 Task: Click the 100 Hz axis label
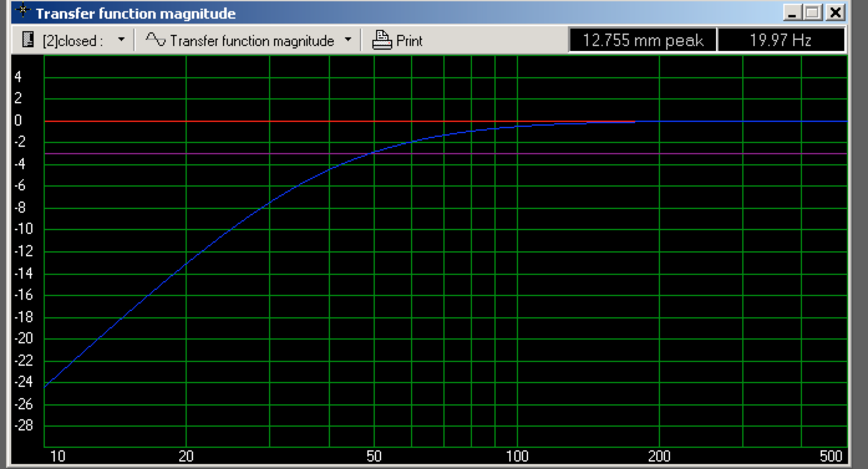tap(517, 457)
